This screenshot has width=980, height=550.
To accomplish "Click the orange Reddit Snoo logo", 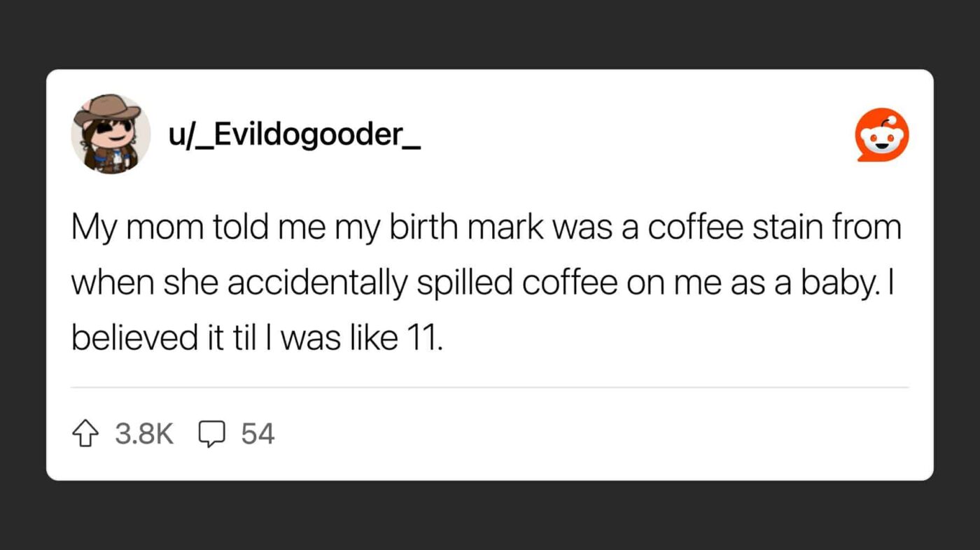I will coord(882,135).
